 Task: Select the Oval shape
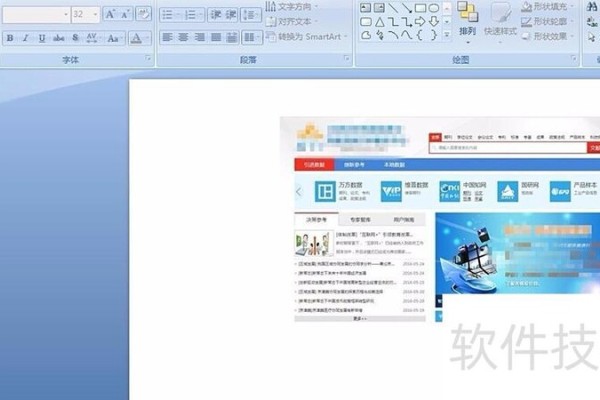pyautogui.click(x=434, y=8)
